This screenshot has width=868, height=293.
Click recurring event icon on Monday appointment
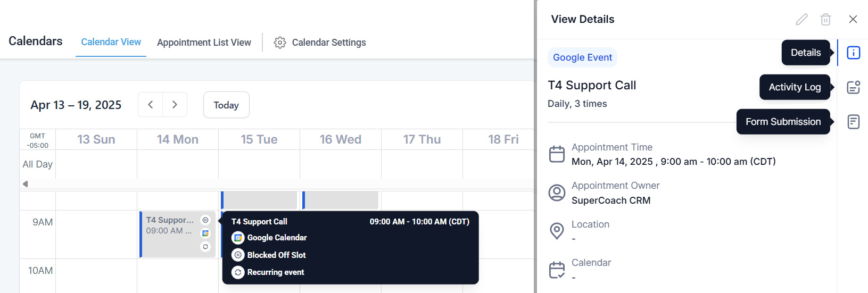pyautogui.click(x=205, y=247)
